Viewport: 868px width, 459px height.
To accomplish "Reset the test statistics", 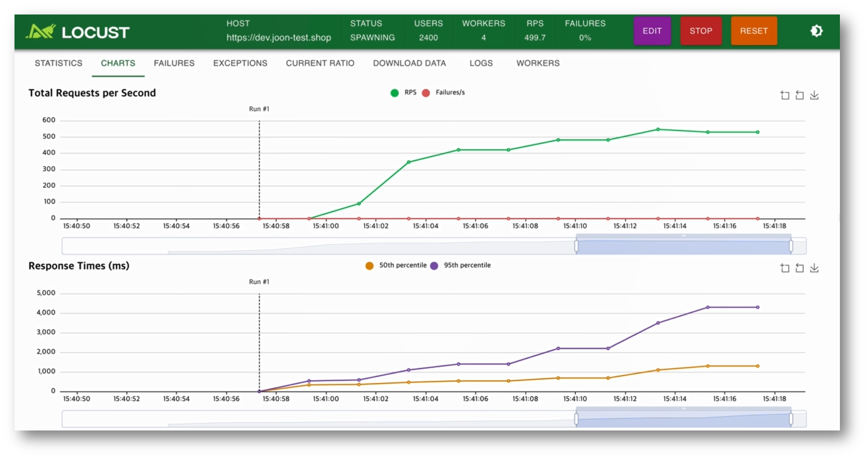I will (x=754, y=31).
